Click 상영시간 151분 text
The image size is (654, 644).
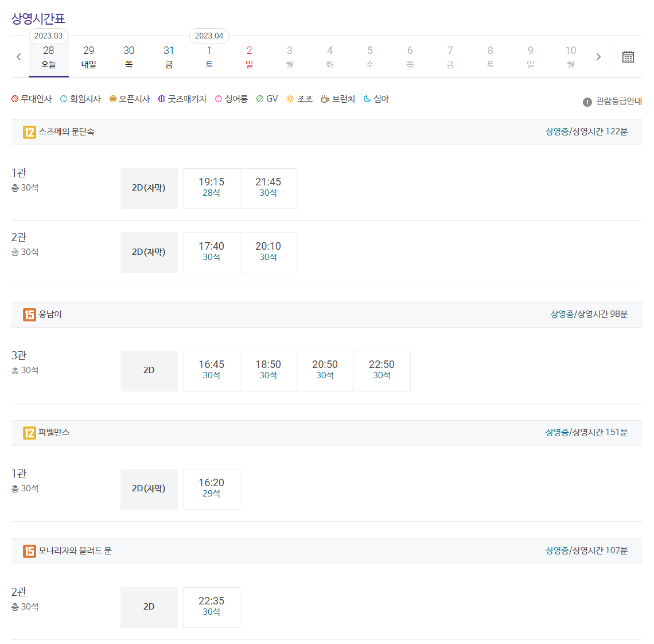(x=600, y=432)
